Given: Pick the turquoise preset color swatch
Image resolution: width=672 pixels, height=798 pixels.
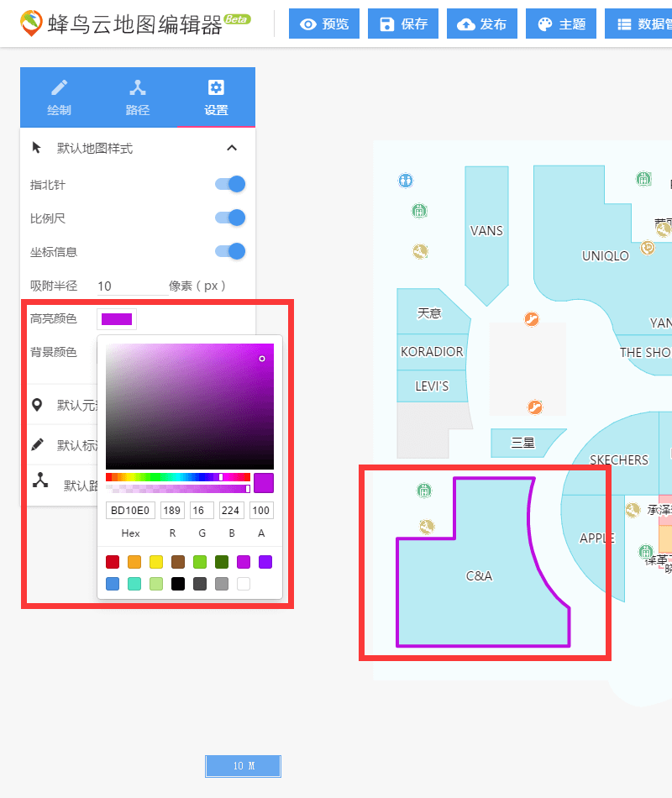Looking at the screenshot, I should coord(134,584).
